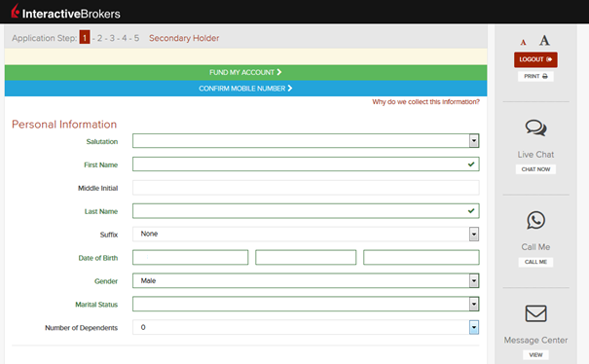Go to application step 4
Screen dimensions: 589x364
[125, 38]
